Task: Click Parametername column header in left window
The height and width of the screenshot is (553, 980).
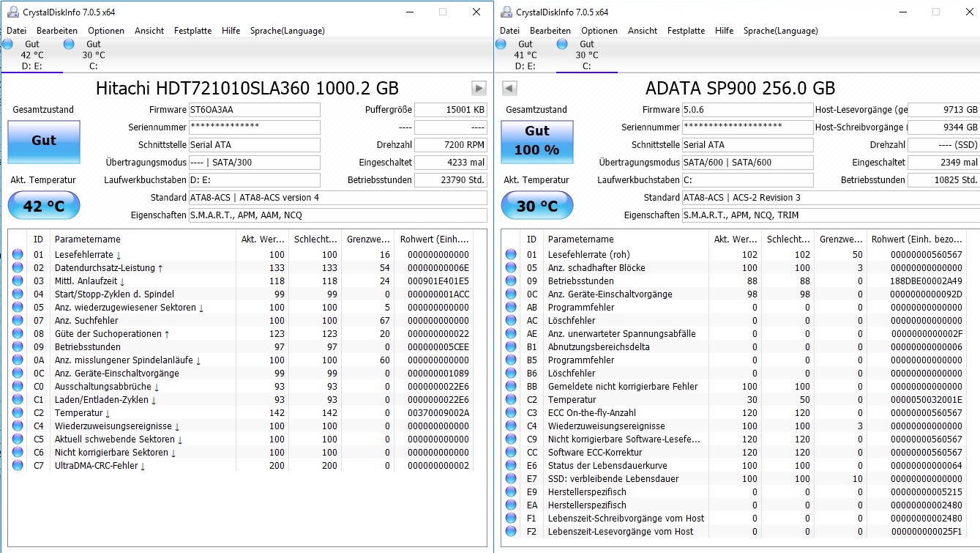Action: point(143,240)
